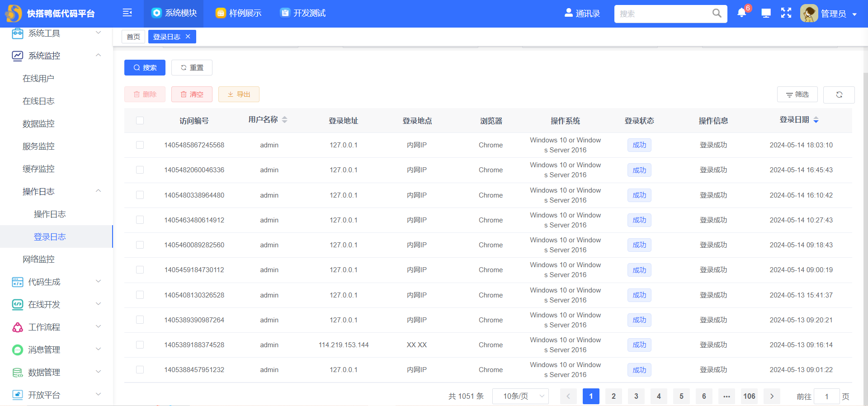
Task: Click the 在线开发 icon in the sidebar
Action: [18, 305]
